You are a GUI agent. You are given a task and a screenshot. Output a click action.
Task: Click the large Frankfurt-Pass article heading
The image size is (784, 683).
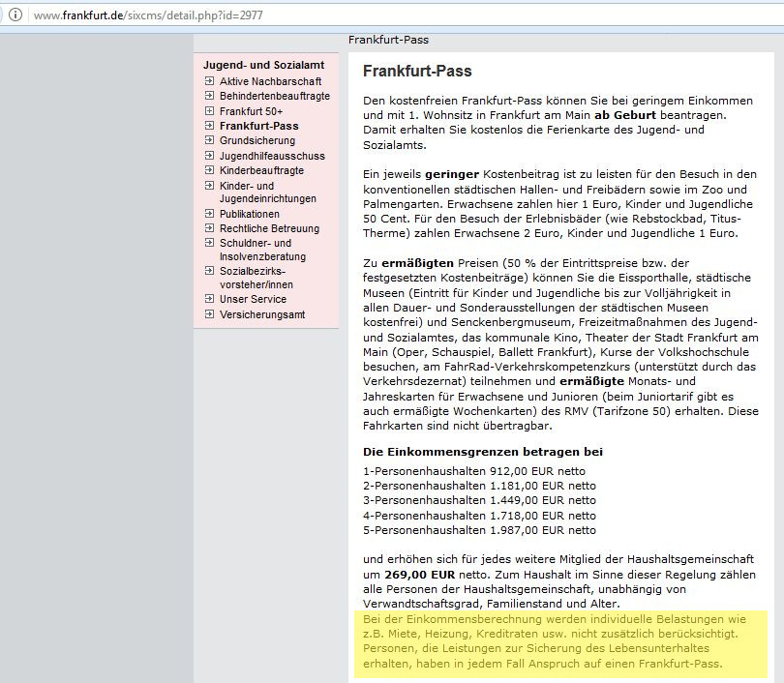417,71
